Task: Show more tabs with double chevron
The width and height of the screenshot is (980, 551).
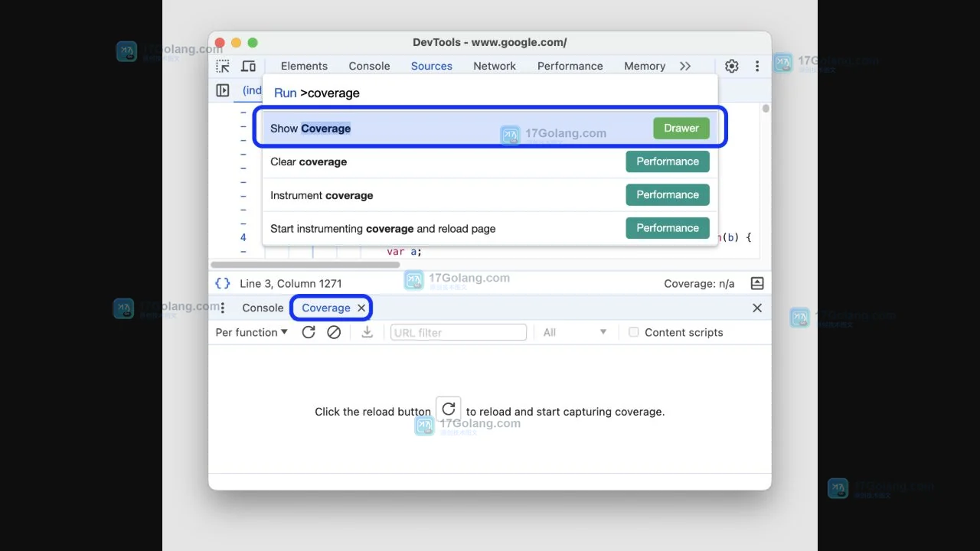Action: tap(685, 66)
